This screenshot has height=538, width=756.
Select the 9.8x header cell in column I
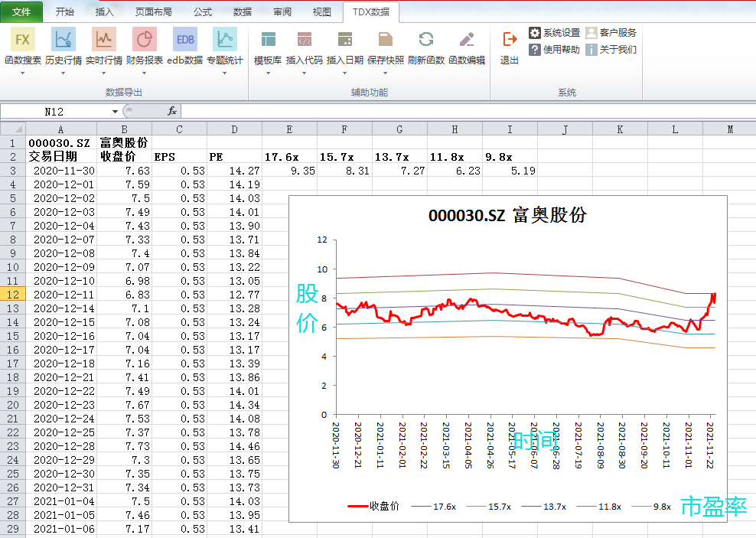tap(510, 157)
